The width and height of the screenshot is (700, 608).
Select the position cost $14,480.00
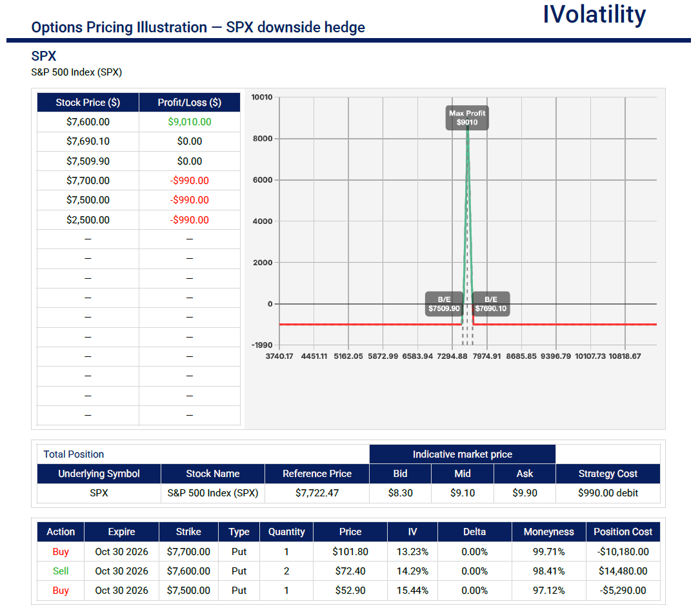pos(623,571)
